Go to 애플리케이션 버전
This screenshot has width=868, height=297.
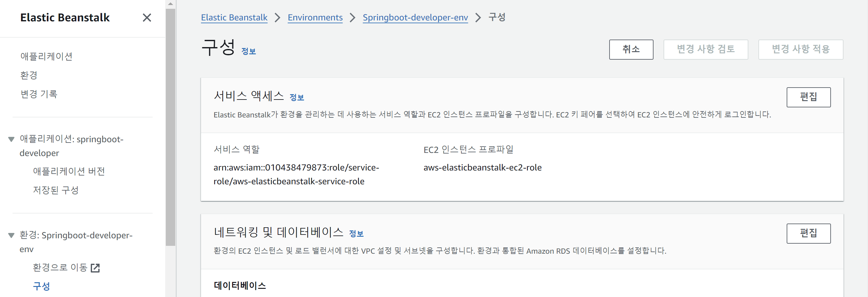click(69, 171)
